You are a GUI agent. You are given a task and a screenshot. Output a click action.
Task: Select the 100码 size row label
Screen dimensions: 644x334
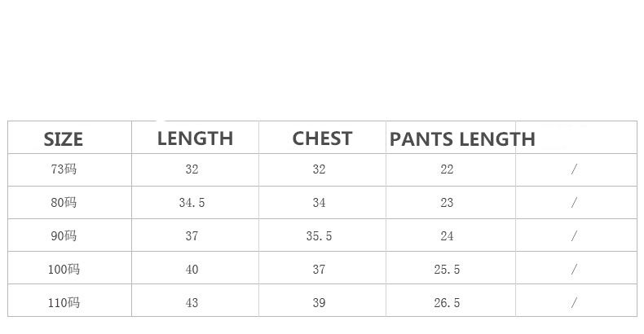(x=64, y=270)
